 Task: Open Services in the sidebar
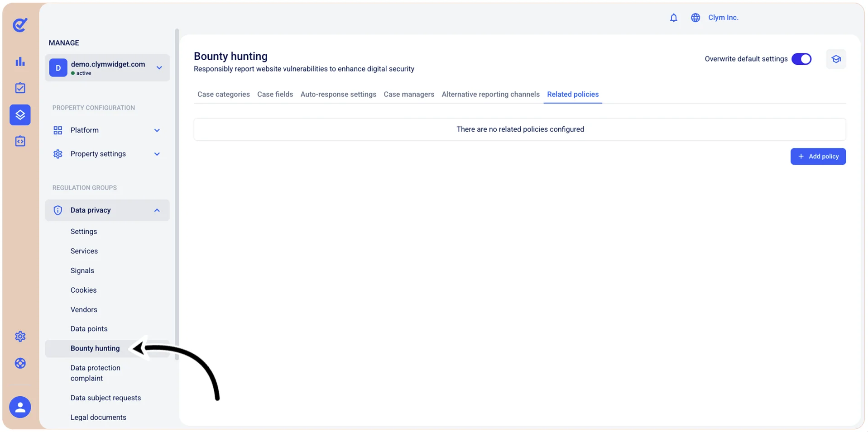[84, 251]
